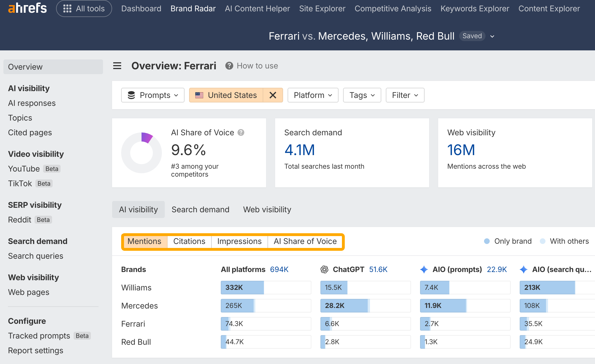The image size is (595, 364).
Task: Open YouTube Beta in the sidebar
Action: tap(34, 169)
